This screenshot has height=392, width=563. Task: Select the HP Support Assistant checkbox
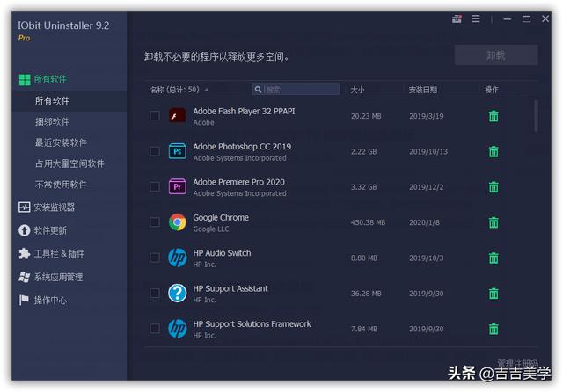pyautogui.click(x=155, y=294)
